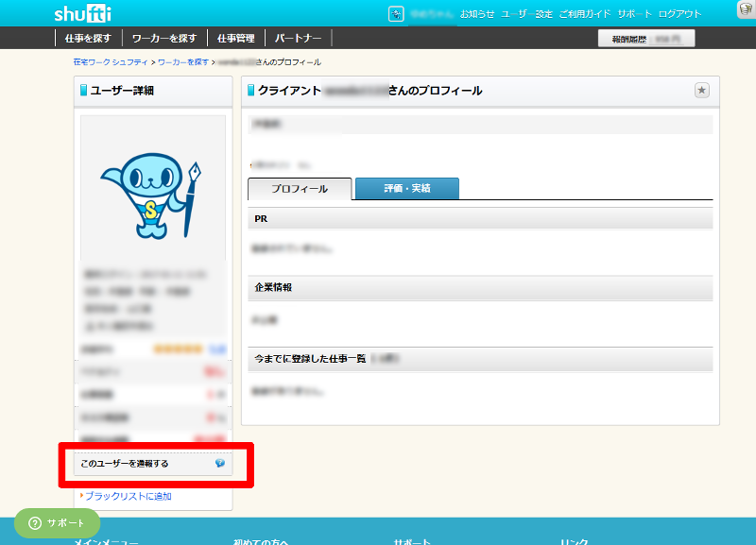Open the ワーカーを探す menu in the dark bar
This screenshot has height=545, width=756.
coord(164,38)
